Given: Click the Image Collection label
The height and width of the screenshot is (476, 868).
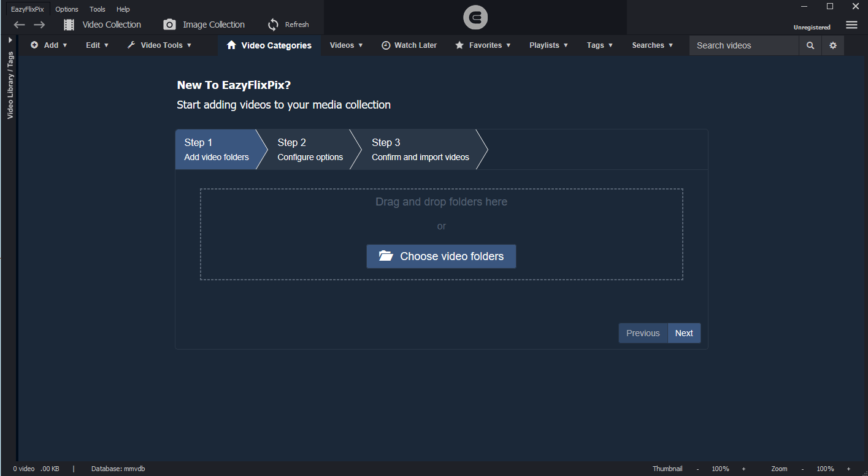Looking at the screenshot, I should pos(213,25).
